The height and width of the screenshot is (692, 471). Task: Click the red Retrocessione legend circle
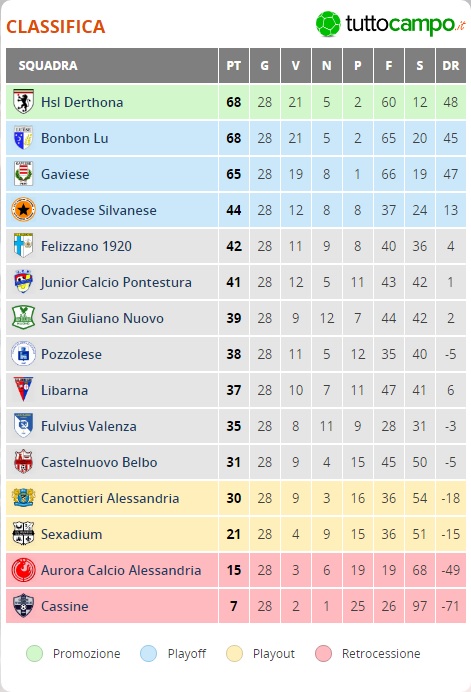click(x=324, y=654)
